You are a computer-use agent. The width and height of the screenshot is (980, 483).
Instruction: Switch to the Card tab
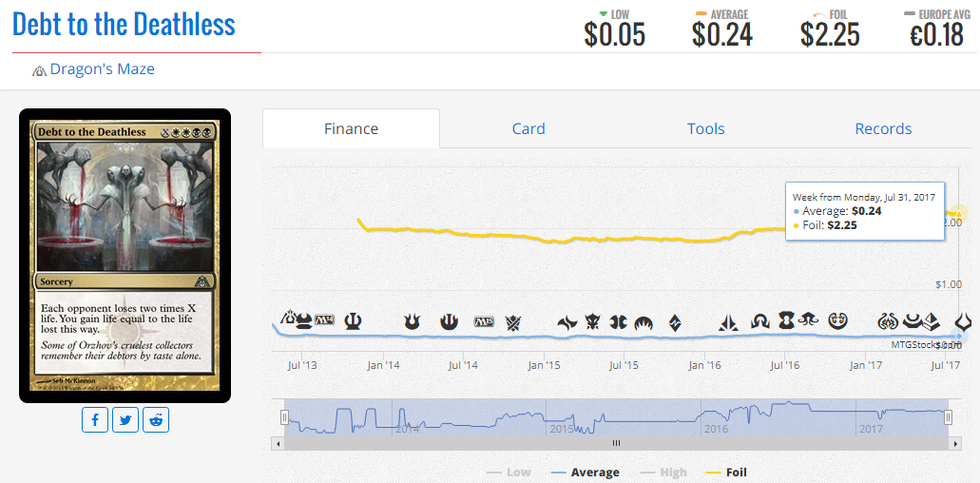click(528, 128)
